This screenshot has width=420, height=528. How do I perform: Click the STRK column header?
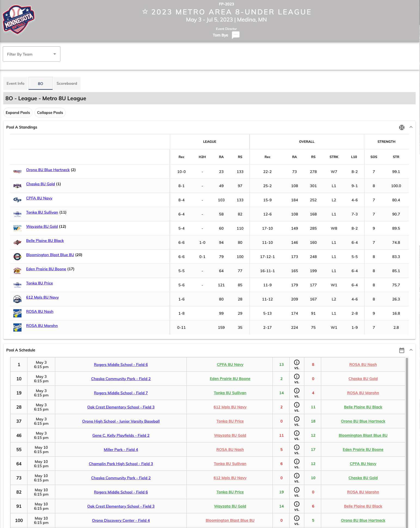(334, 157)
